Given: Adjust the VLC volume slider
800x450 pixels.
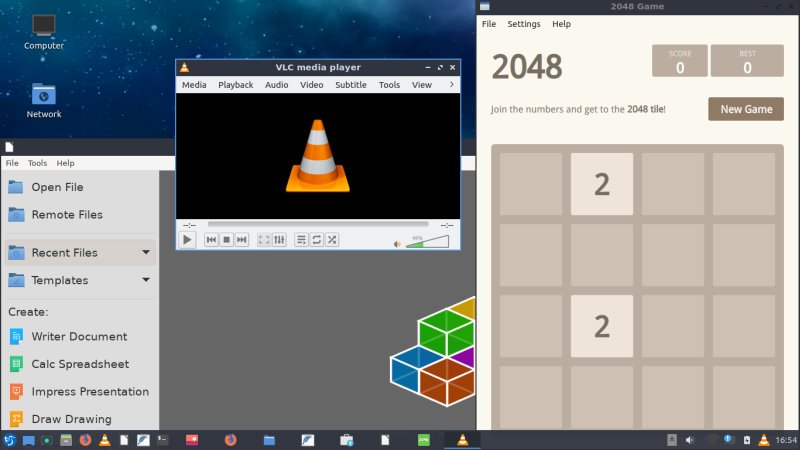Looking at the screenshot, I should [428, 242].
